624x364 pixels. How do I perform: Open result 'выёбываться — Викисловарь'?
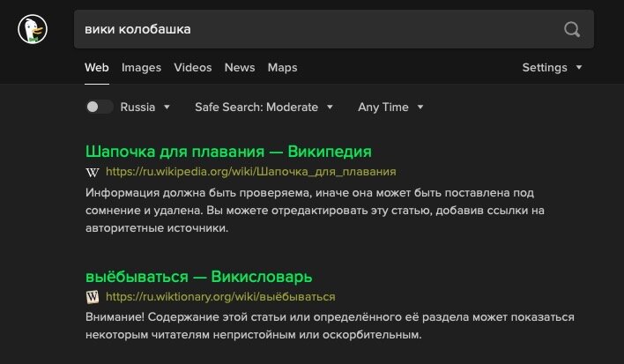198,277
